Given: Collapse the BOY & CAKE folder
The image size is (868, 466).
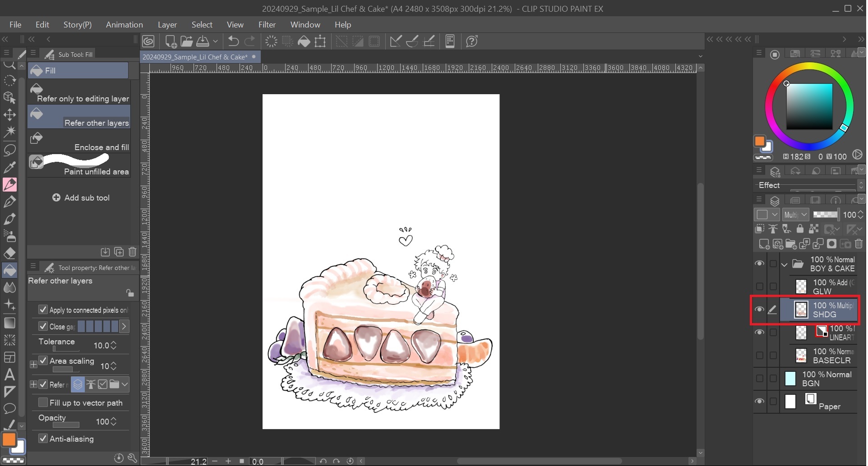Looking at the screenshot, I should (x=784, y=265).
